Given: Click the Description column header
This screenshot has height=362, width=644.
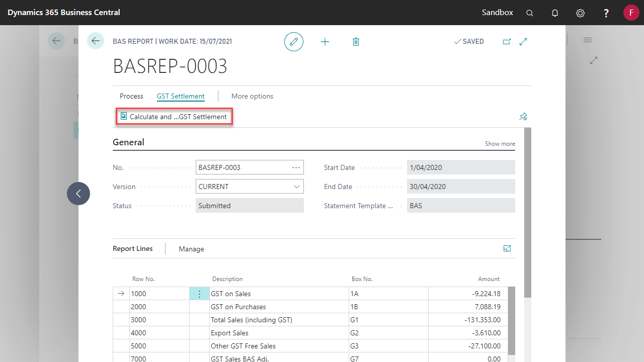Looking at the screenshot, I should [x=227, y=279].
